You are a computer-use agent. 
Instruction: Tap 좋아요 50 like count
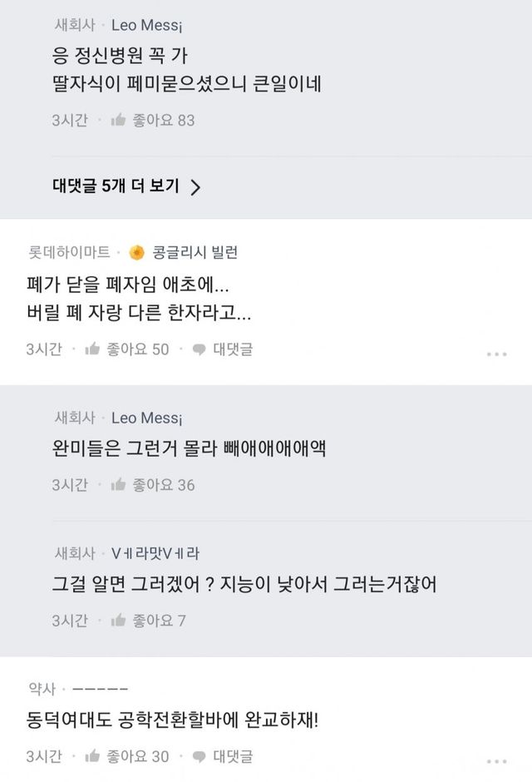(138, 349)
